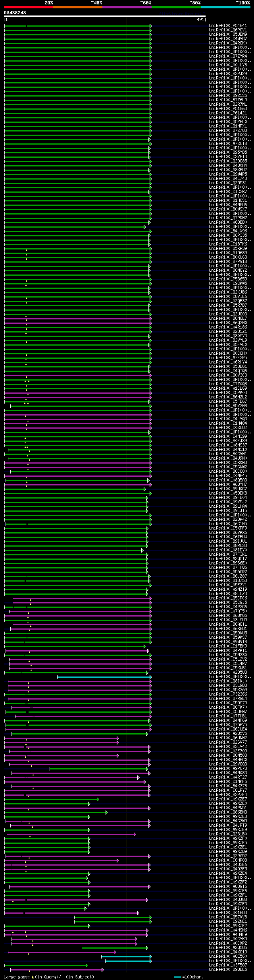The width and height of the screenshot is (254, 980).
Task: Select hit UniRef100_P54641
Action: [228, 25]
